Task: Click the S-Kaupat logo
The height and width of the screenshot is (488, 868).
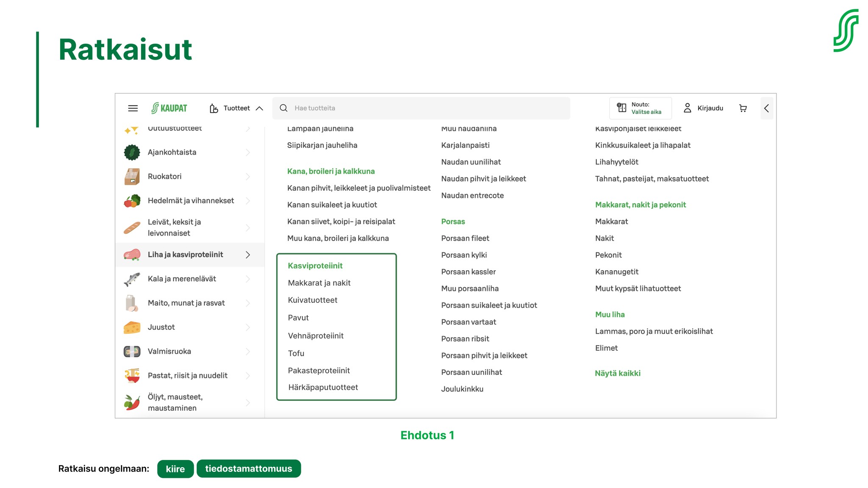Action: click(169, 108)
